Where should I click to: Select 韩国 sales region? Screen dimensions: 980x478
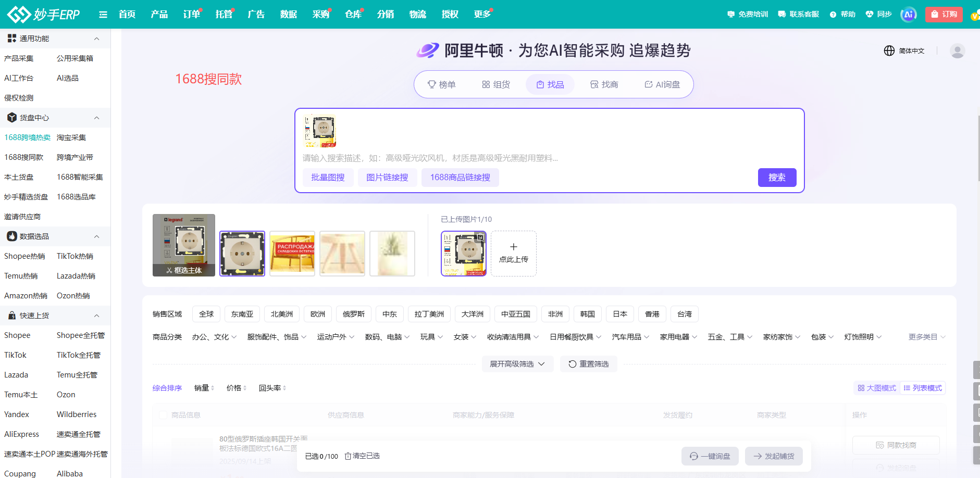(588, 314)
